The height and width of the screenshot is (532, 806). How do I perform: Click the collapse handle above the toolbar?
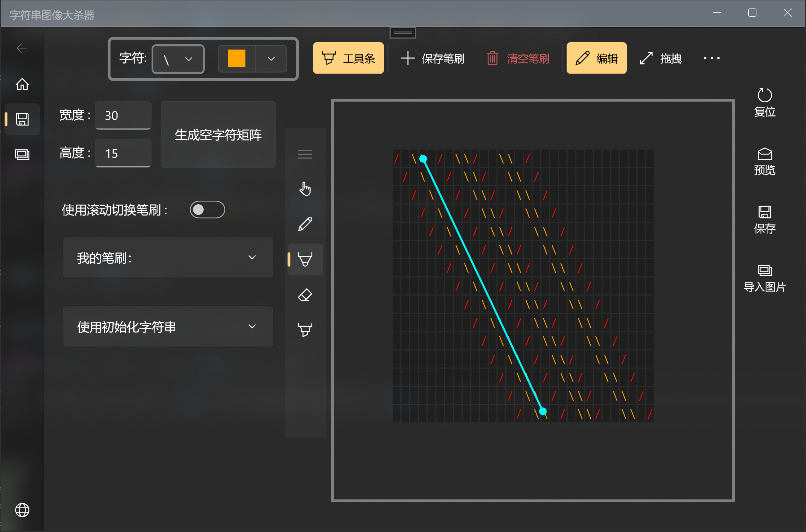click(403, 33)
